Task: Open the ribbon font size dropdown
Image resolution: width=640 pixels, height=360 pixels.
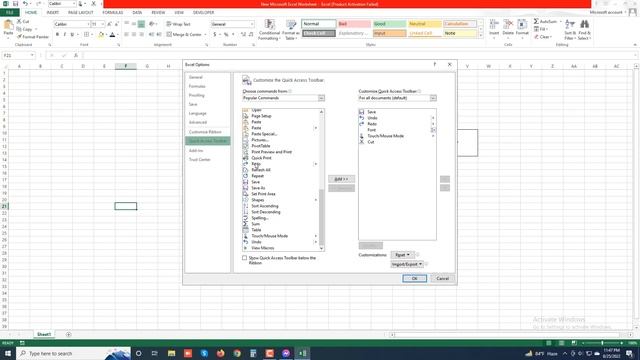Action: click(102, 24)
